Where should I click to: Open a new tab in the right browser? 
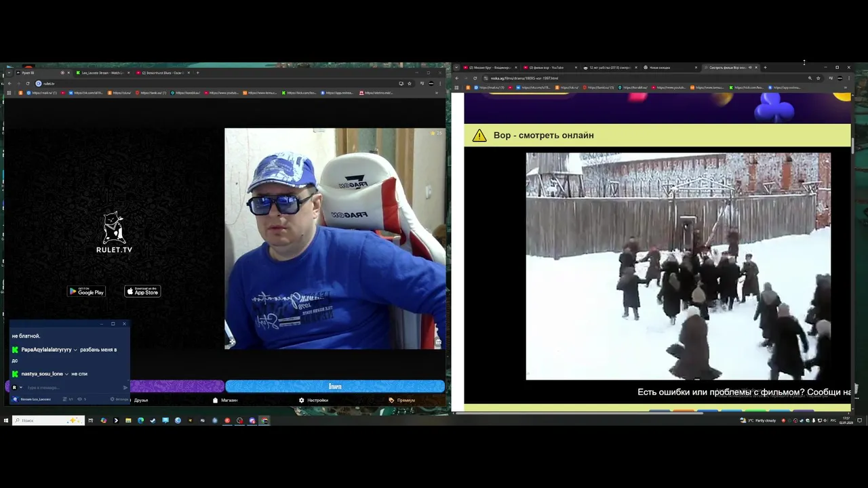click(x=765, y=68)
